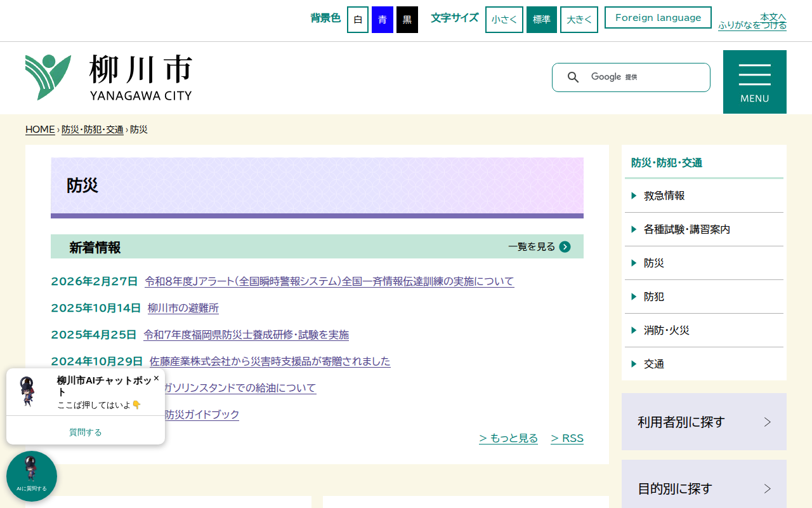Image resolution: width=812 pixels, height=508 pixels.
Task: Change text size to 大きく
Action: point(579,19)
